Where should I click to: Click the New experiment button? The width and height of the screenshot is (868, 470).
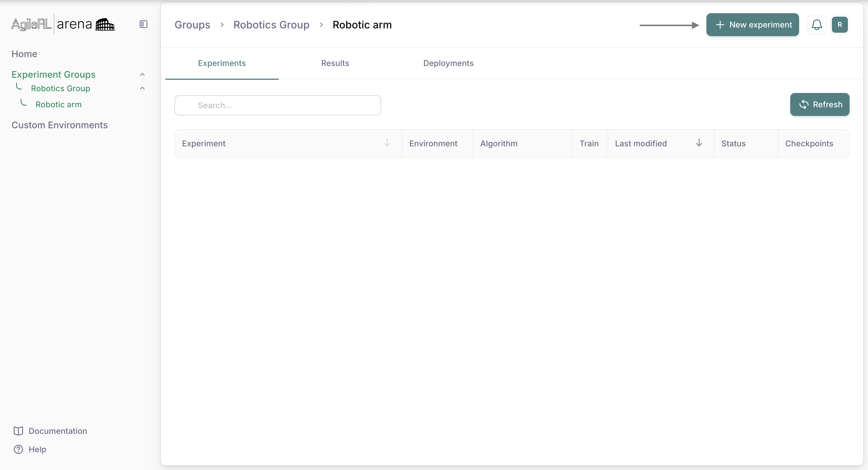pos(752,25)
